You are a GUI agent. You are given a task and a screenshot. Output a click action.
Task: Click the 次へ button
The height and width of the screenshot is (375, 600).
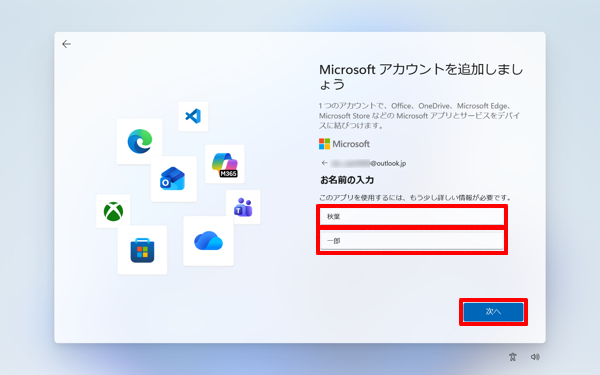[x=493, y=312]
